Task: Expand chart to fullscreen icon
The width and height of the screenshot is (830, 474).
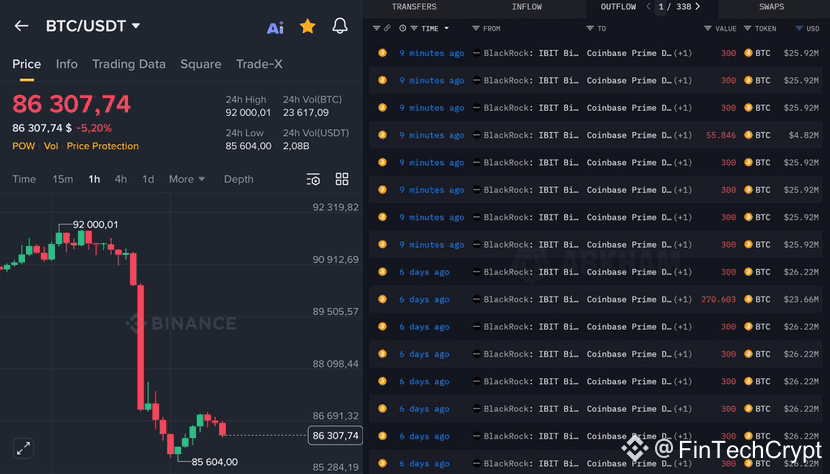Action: pyautogui.click(x=23, y=449)
